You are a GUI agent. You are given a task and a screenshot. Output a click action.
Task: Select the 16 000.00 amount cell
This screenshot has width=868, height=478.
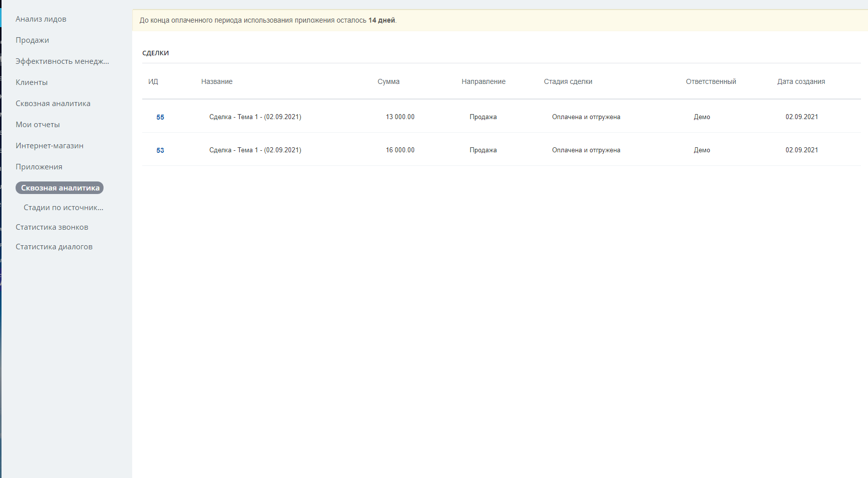click(x=400, y=150)
